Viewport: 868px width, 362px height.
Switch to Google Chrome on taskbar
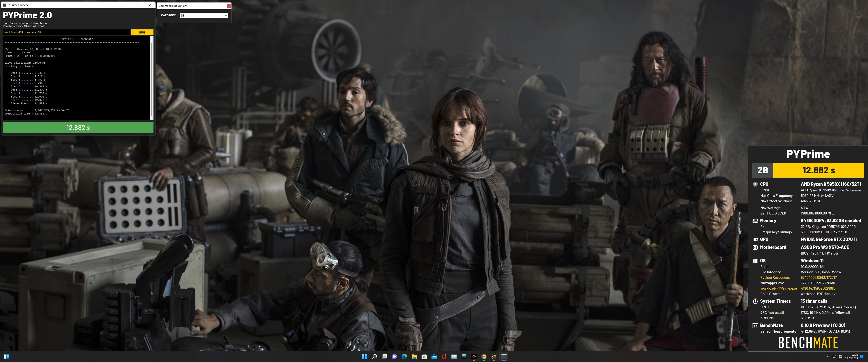484,357
